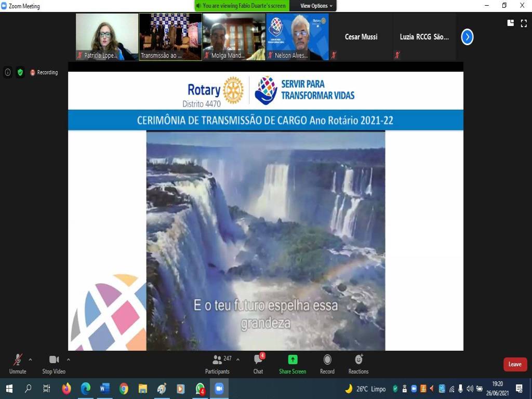The height and width of the screenshot is (399, 532).
Task: Start Share Screen
Action: coord(292,362)
